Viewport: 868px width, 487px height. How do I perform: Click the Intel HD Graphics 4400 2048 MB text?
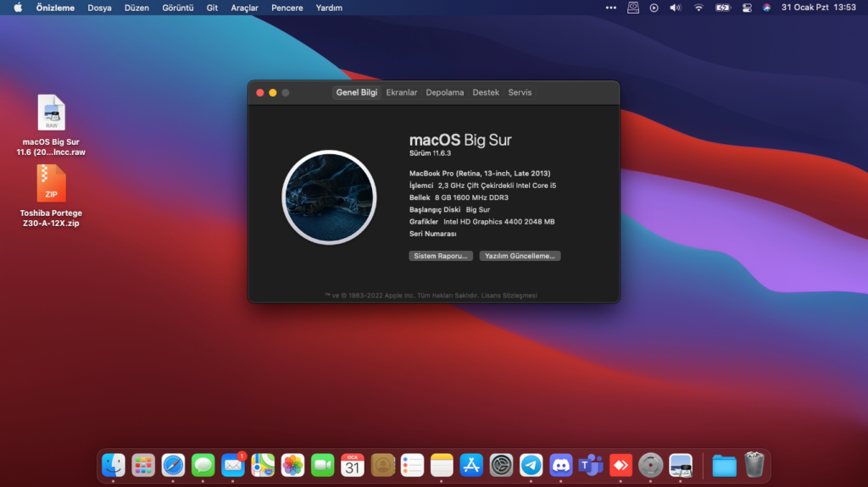(x=498, y=221)
